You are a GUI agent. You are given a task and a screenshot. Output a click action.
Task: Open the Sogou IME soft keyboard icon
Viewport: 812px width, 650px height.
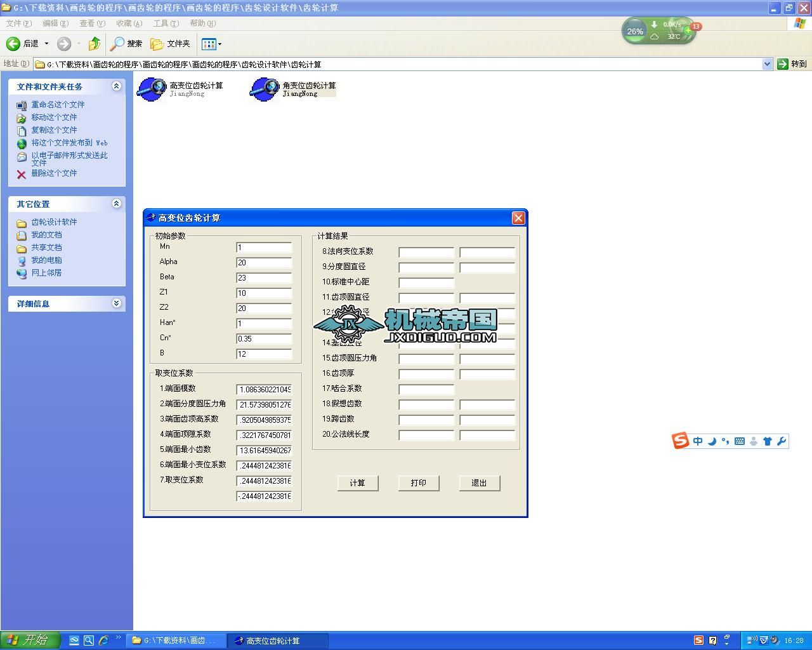(740, 441)
